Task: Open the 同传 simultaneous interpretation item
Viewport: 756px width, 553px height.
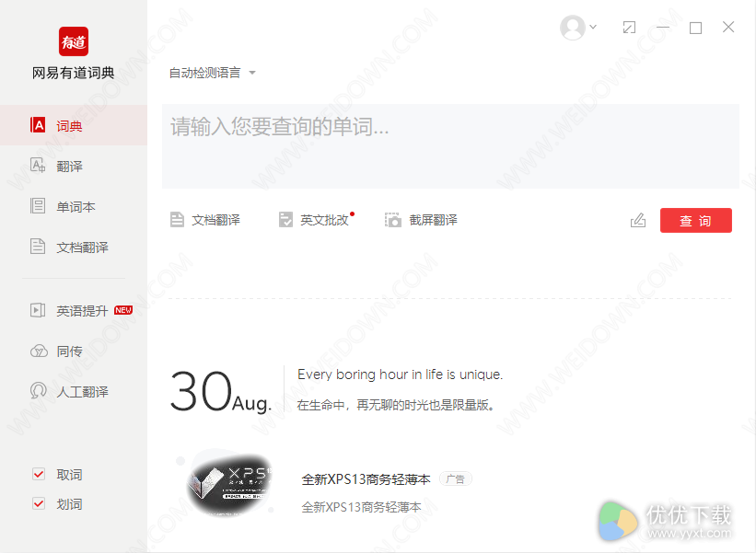Action: pyautogui.click(x=74, y=351)
